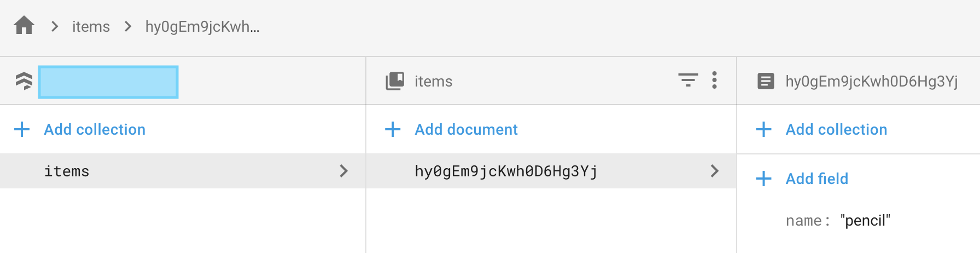Open the filter list icon for items

click(688, 81)
